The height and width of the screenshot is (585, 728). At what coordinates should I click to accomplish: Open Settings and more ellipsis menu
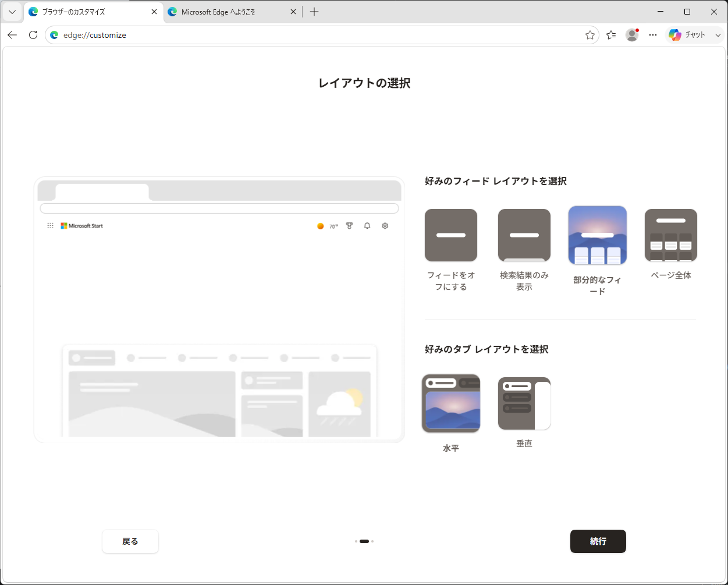pyautogui.click(x=653, y=35)
